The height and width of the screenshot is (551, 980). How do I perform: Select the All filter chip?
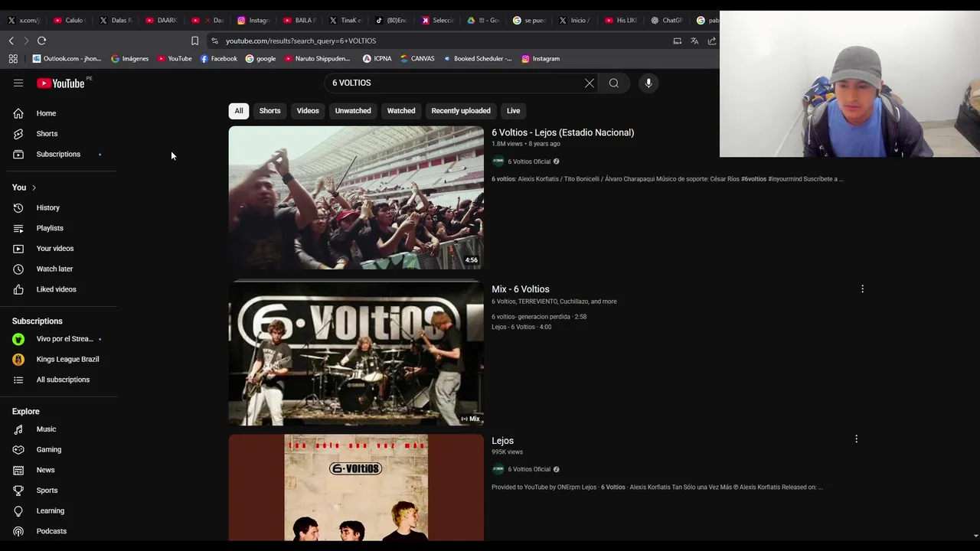pos(239,111)
